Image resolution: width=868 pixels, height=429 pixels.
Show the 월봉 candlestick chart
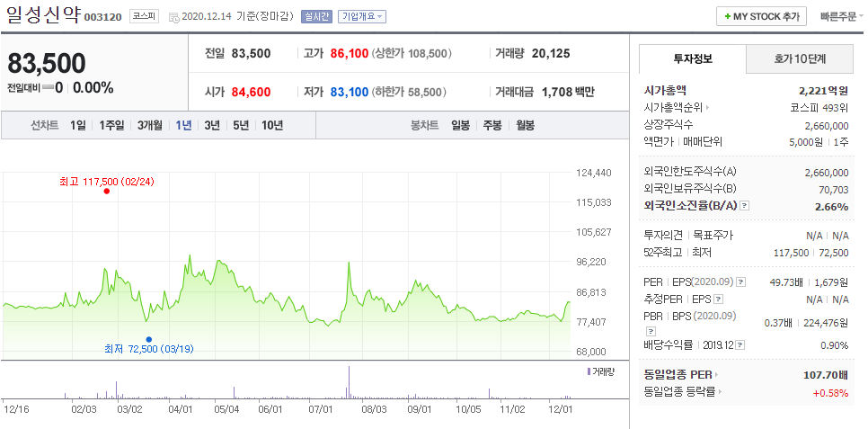pyautogui.click(x=525, y=125)
